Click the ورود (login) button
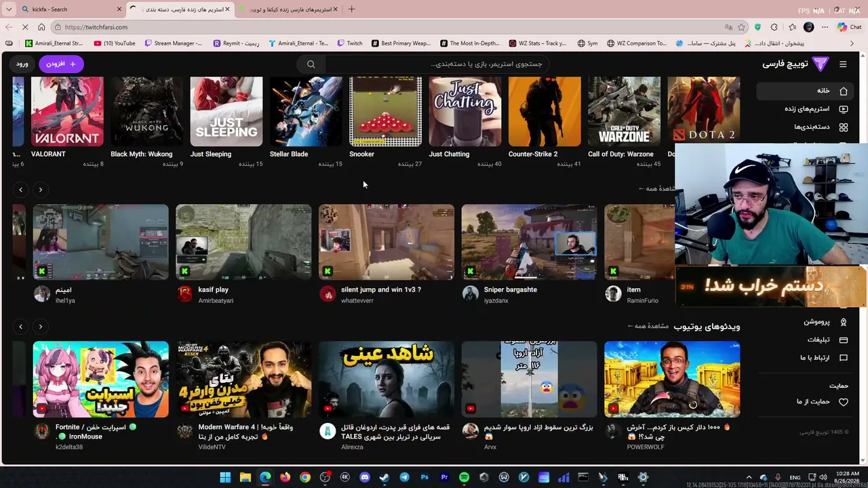Viewport: 868px width, 488px height. [22, 64]
